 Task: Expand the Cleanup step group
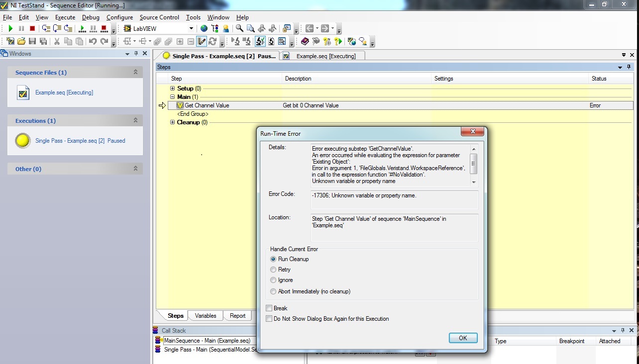tap(173, 122)
